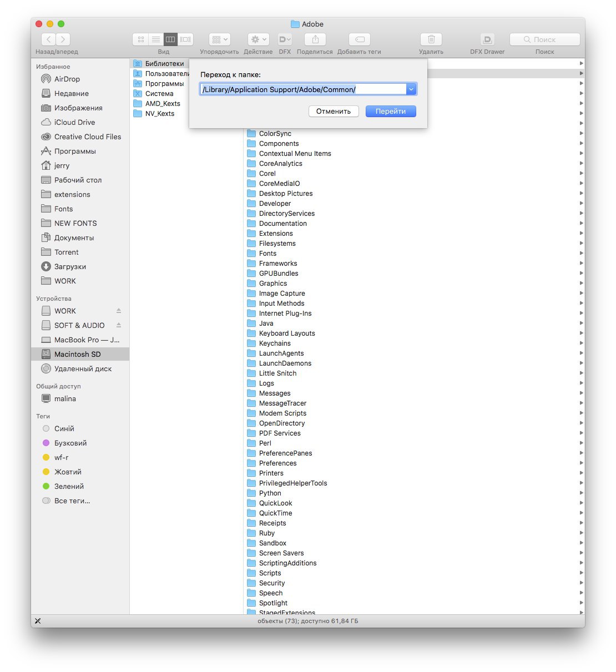Click the folder path input field

pyautogui.click(x=303, y=89)
